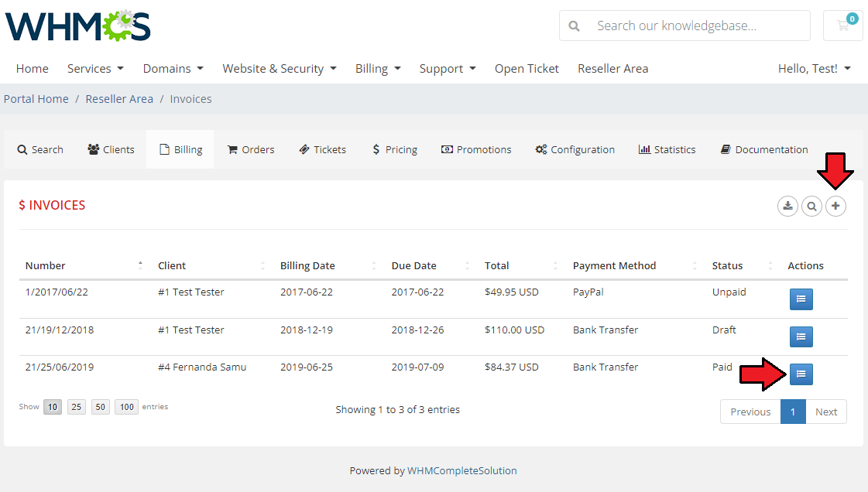Open the Promotions tab
The width and height of the screenshot is (868, 492).
476,149
